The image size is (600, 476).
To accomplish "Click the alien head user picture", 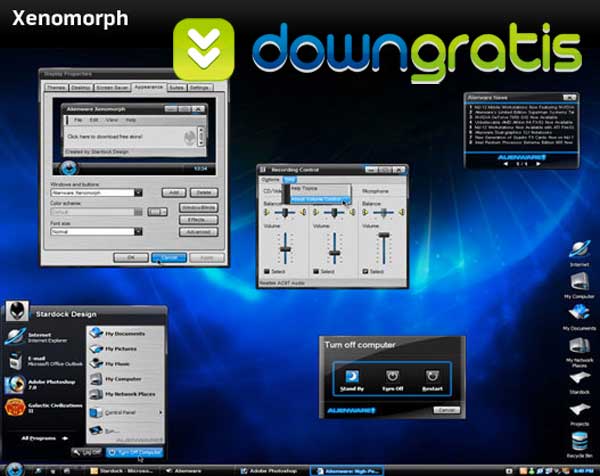I will (x=17, y=311).
